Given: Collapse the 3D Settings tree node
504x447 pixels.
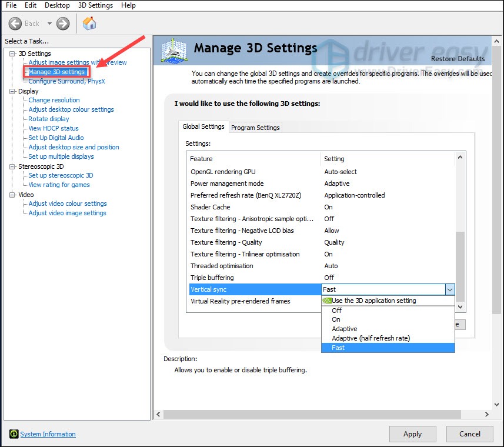Looking at the screenshot, I should point(13,54).
